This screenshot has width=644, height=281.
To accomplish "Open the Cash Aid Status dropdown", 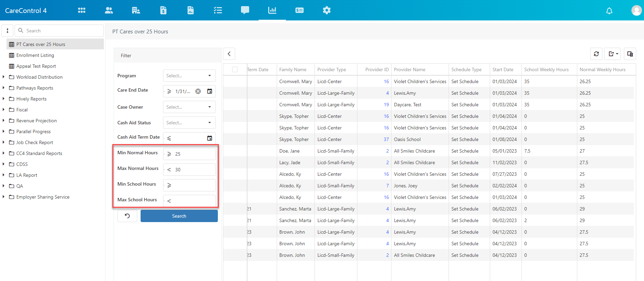I will pos(189,123).
